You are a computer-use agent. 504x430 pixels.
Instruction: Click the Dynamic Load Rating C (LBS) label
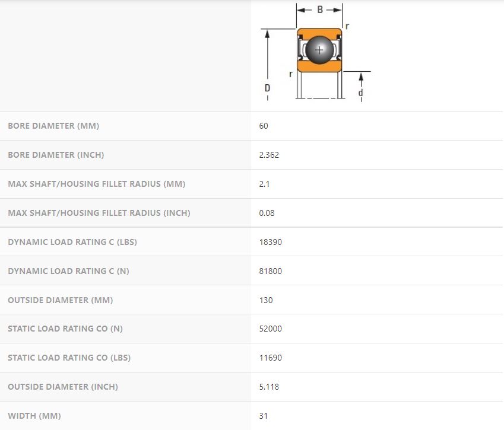(72, 242)
